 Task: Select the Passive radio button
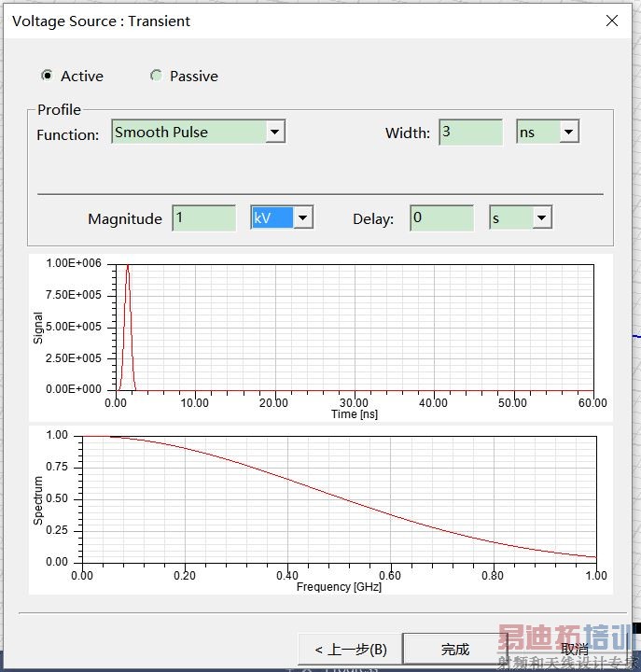(156, 76)
